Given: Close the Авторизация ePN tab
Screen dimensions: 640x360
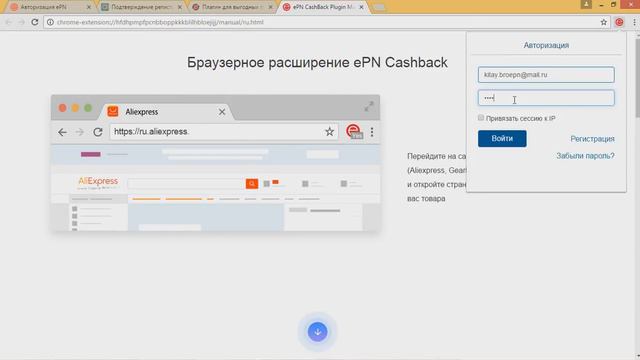Looking at the screenshot, I should tap(89, 7).
